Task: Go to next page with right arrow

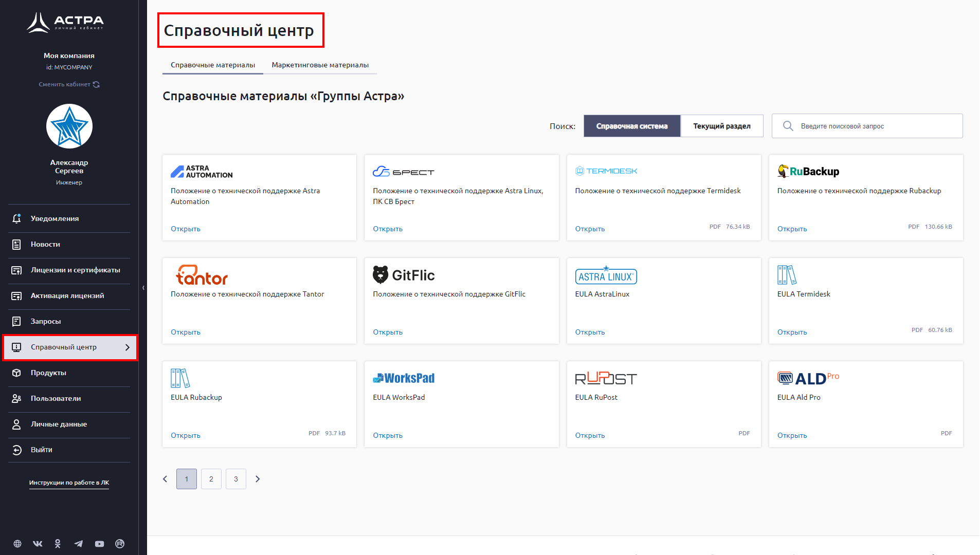Action: 258,479
